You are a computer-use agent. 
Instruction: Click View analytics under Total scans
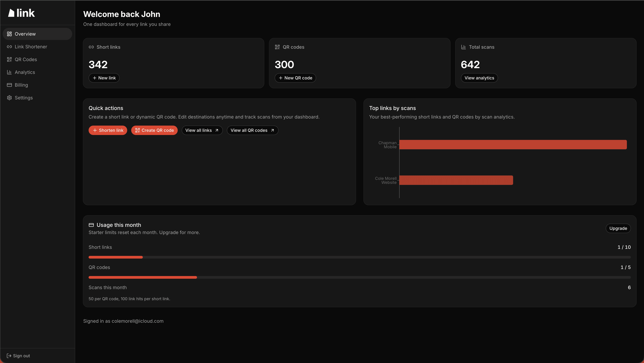[479, 78]
